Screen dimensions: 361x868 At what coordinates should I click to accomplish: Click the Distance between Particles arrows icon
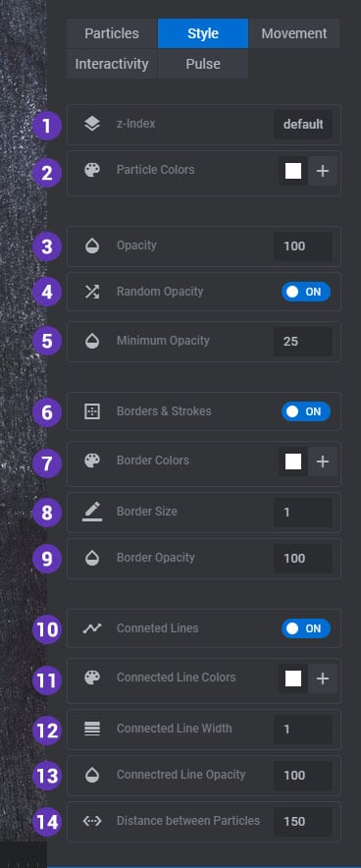[x=92, y=821]
